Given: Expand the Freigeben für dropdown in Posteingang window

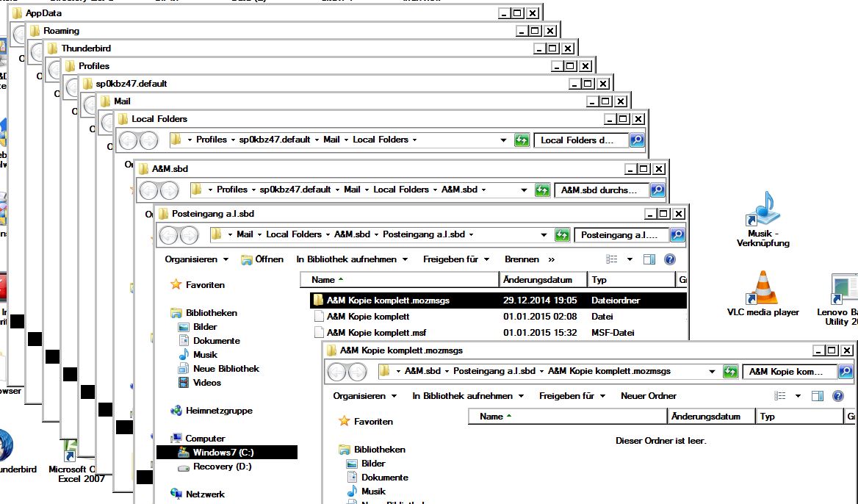Looking at the screenshot, I should tap(461, 259).
